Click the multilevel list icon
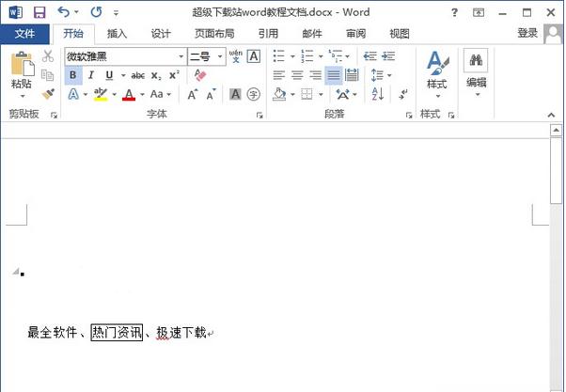The height and width of the screenshot is (392, 566). [x=335, y=56]
